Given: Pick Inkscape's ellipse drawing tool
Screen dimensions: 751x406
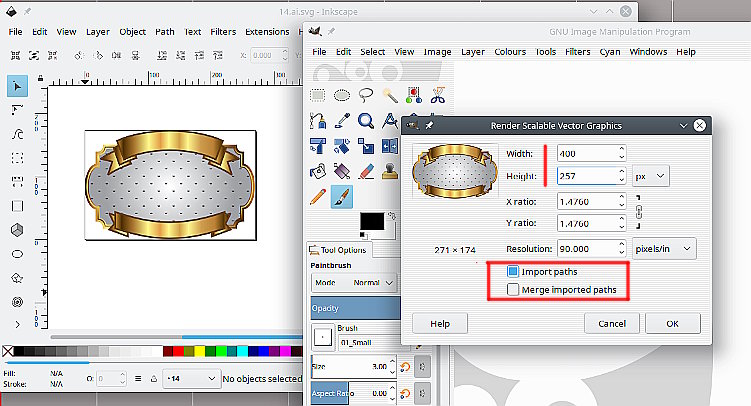Looking at the screenshot, I should 17,254.
